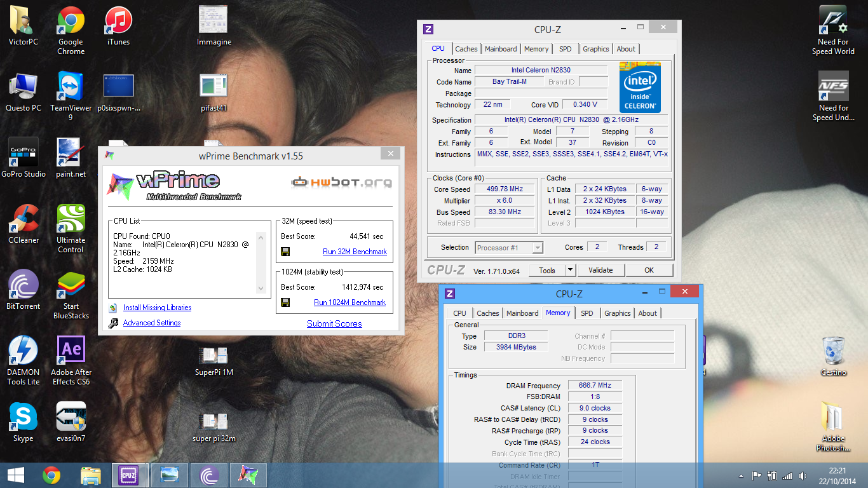Open the paint.net shortcut
The width and height of the screenshot is (868, 488).
tap(71, 158)
